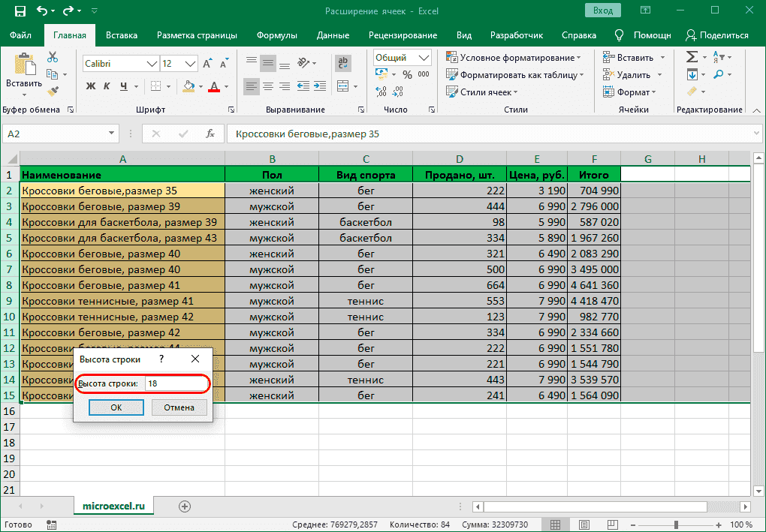Click the Высота строки input field
766x532 pixels.
click(x=176, y=383)
